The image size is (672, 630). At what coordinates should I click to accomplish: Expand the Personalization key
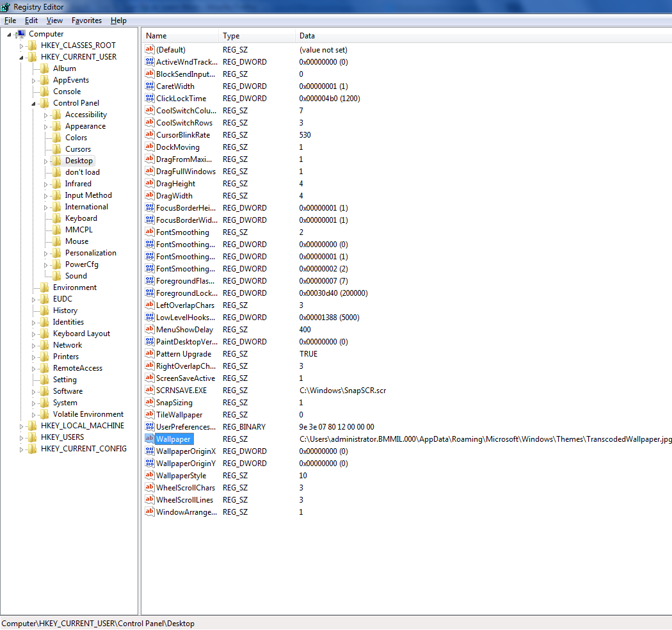point(45,254)
